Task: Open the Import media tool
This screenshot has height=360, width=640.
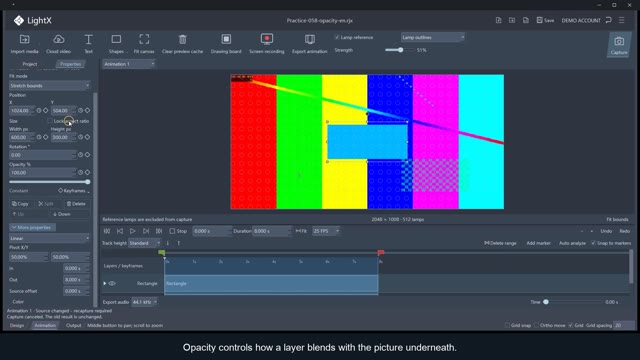Action: pyautogui.click(x=24, y=44)
